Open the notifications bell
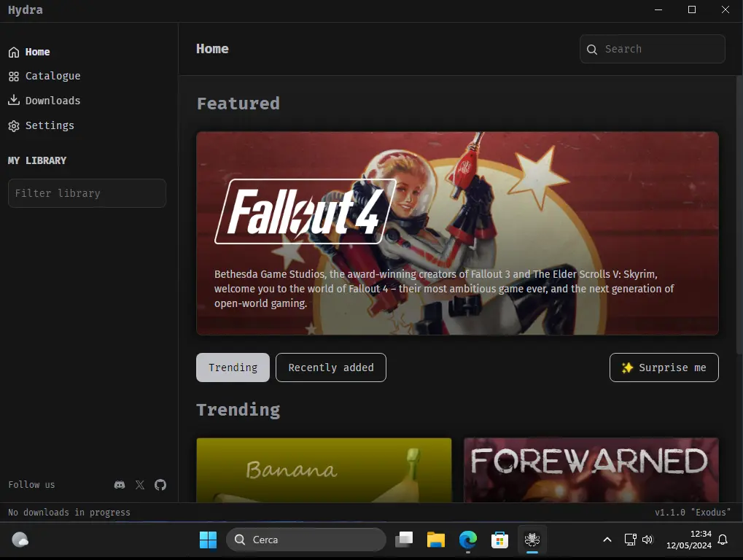This screenshot has width=743, height=560. pos(723,540)
